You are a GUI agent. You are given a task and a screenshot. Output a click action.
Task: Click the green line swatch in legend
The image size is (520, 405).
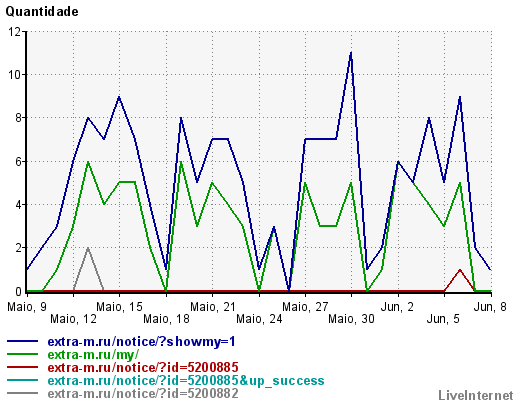click(22, 354)
